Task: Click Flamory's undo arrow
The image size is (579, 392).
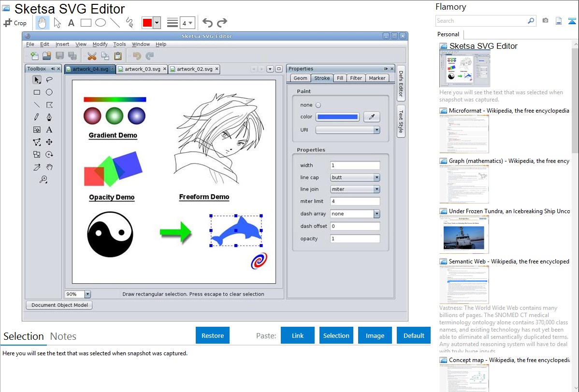Action: coord(207,23)
